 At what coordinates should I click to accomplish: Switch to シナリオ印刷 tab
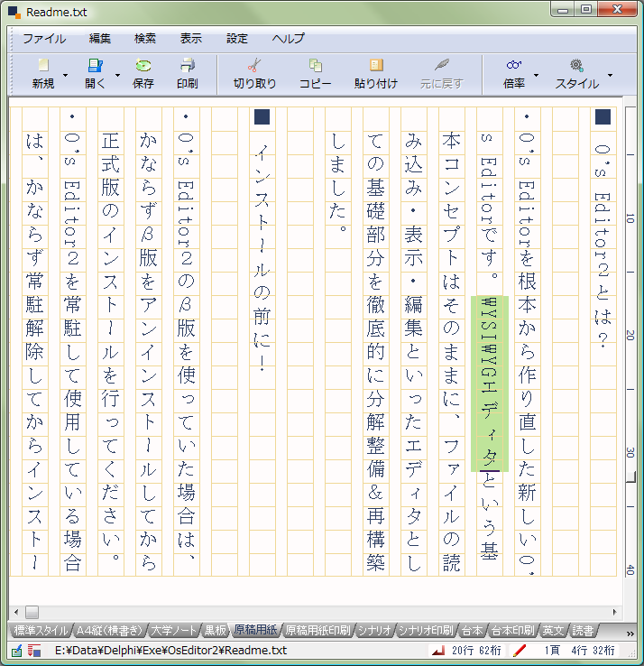[x=427, y=630]
